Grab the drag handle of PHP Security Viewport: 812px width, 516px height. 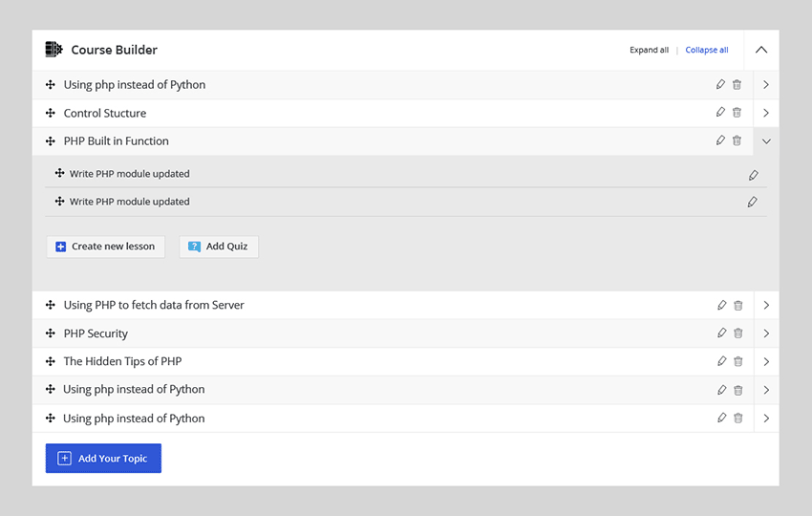pos(51,333)
